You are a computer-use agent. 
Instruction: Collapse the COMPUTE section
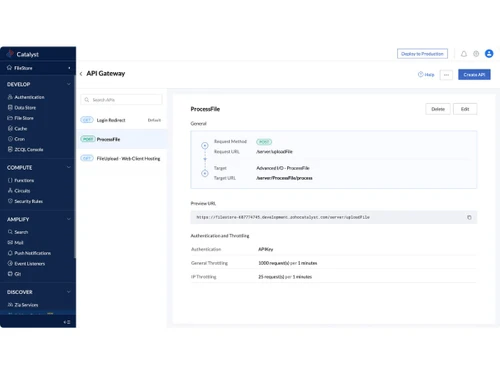tap(69, 167)
